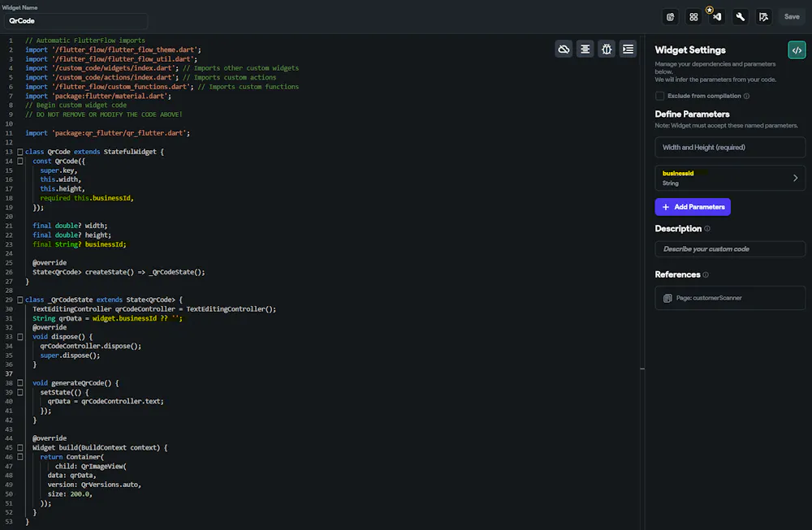Screen dimensions: 812x530
Task: Expand the businessId parameter chevron
Action: click(x=796, y=178)
